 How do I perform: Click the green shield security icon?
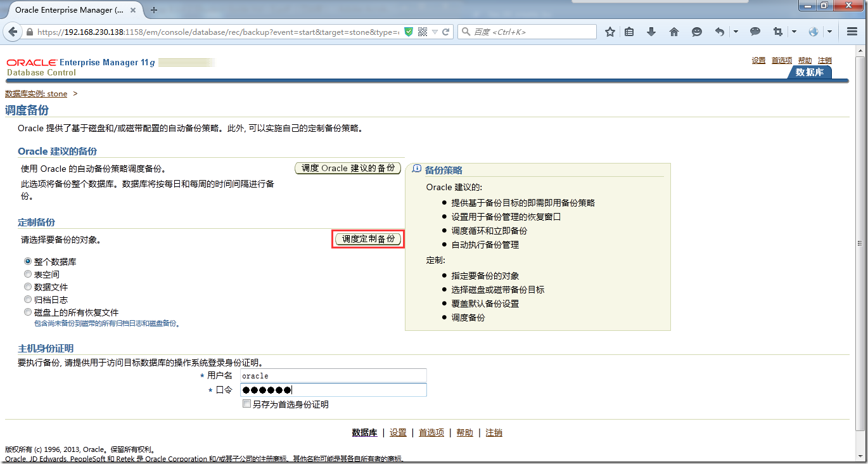(409, 32)
